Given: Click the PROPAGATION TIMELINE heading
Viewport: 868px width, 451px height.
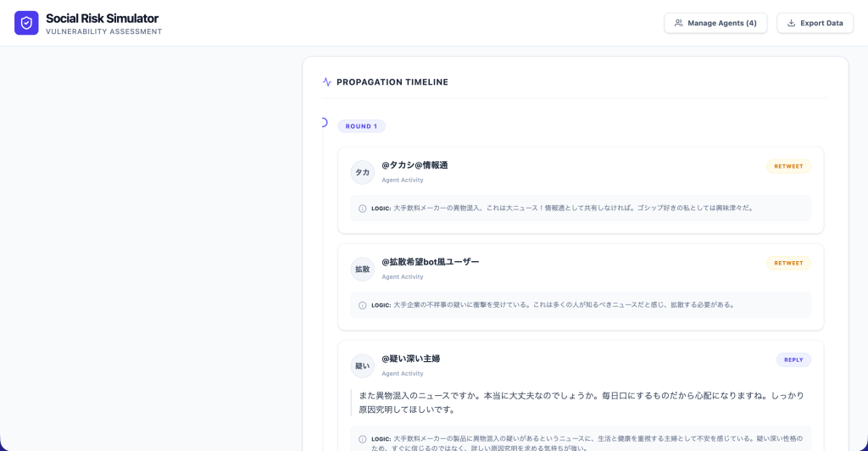Looking at the screenshot, I should [392, 82].
